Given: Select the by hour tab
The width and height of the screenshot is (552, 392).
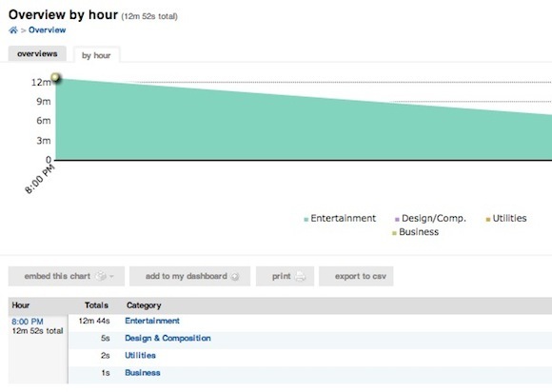Looking at the screenshot, I should tap(96, 55).
